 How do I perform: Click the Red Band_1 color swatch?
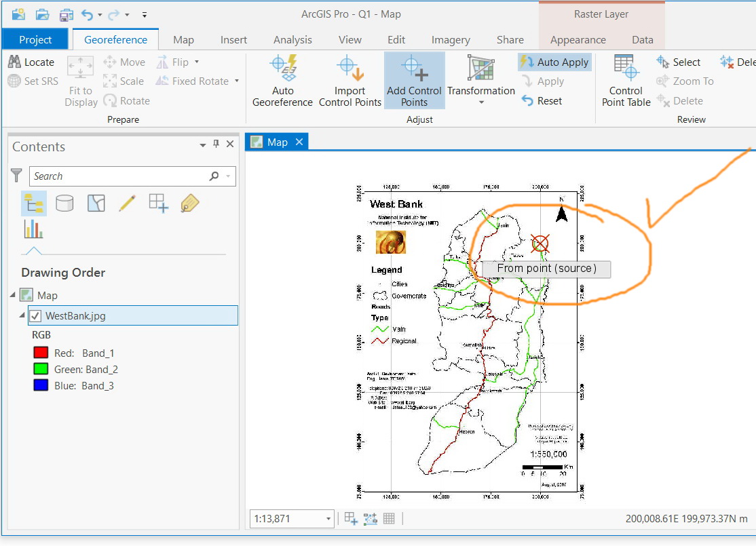coord(41,353)
